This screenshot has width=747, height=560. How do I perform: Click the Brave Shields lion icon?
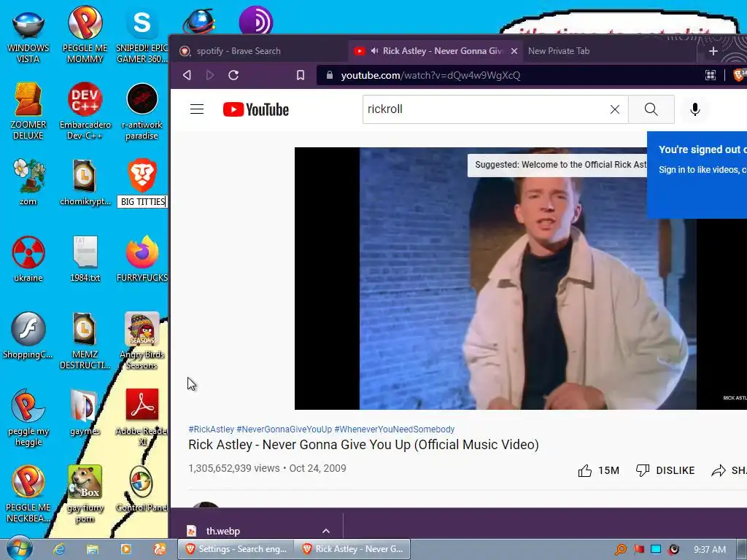(x=740, y=75)
